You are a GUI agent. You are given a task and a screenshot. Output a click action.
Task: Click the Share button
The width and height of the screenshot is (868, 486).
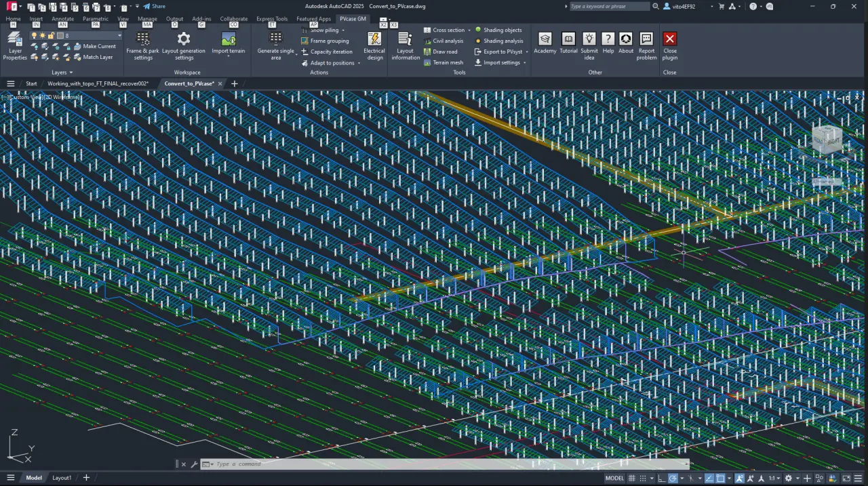[154, 6]
